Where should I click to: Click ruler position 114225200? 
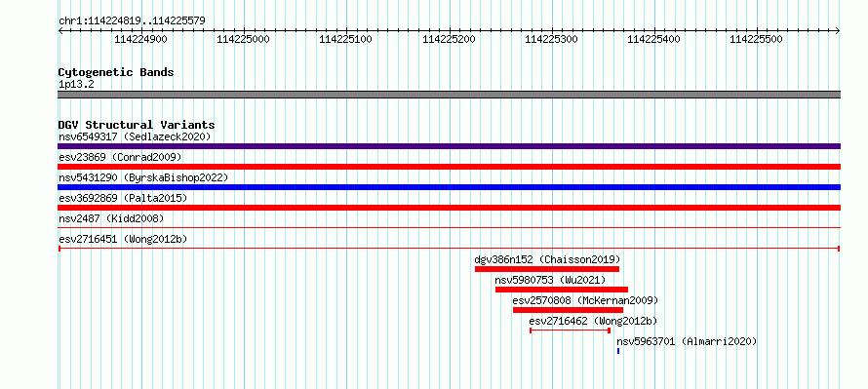(449, 39)
